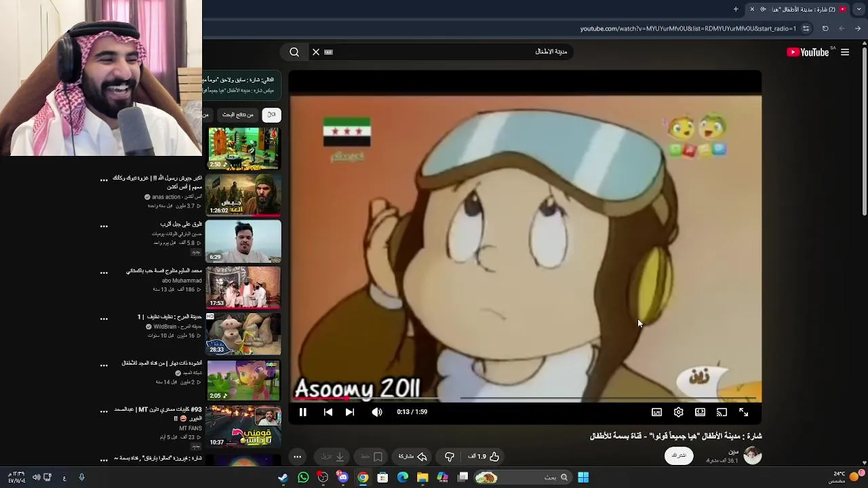Open Discord from the taskbar

342,477
